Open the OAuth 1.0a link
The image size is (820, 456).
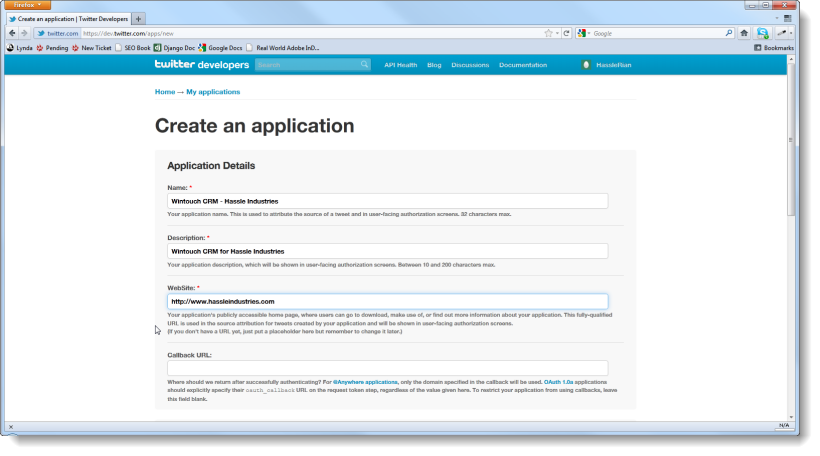[x=559, y=382]
